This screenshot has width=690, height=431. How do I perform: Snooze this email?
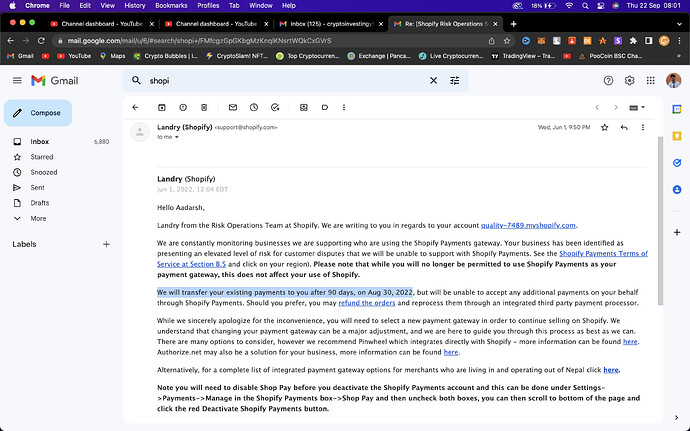coord(254,107)
